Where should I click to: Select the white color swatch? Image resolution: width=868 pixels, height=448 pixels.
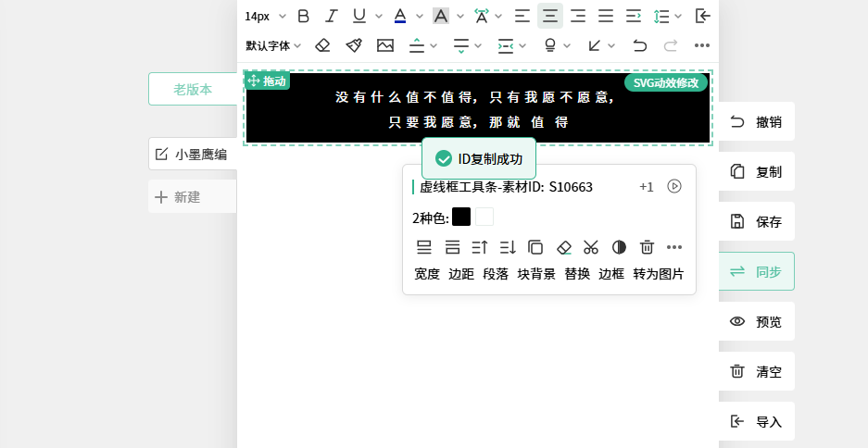click(484, 217)
